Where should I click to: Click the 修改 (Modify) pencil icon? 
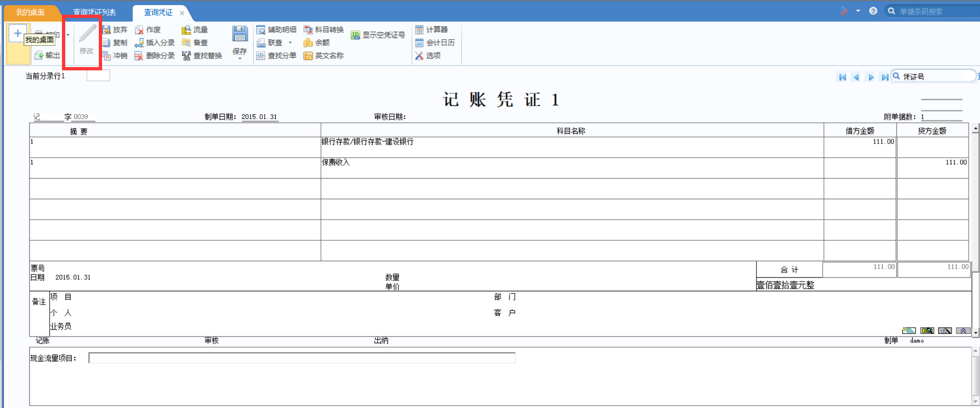[x=87, y=35]
